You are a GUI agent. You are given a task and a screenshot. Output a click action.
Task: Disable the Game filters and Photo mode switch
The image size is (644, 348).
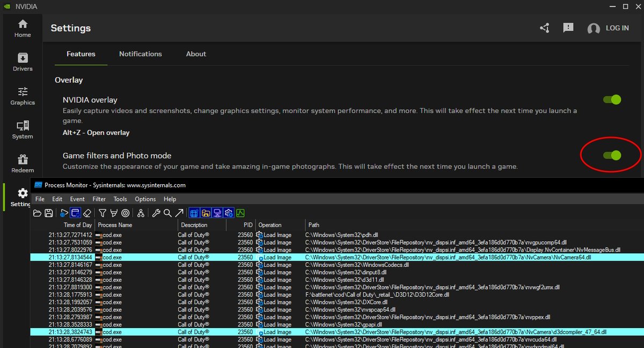click(612, 155)
